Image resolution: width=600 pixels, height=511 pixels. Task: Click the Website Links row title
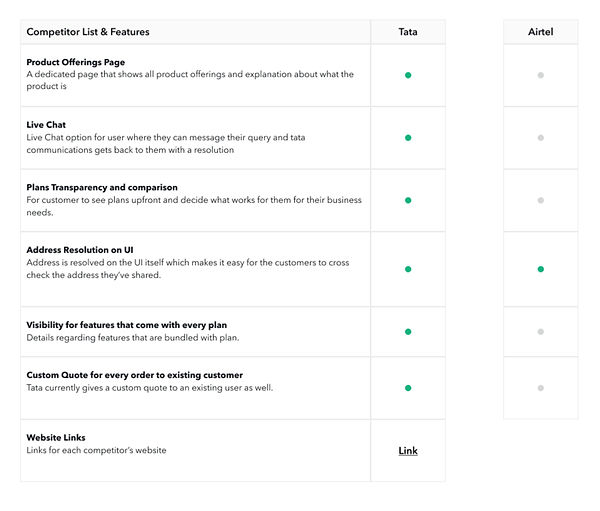56,438
